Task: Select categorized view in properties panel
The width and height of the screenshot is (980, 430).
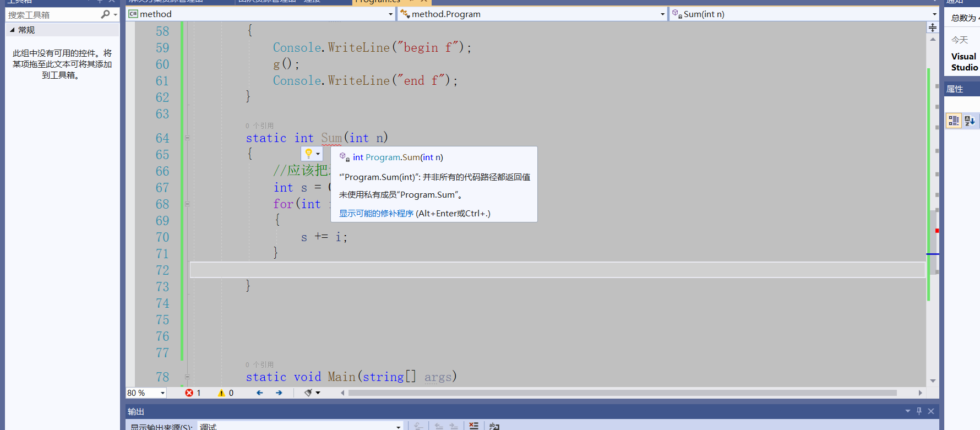Action: (x=954, y=121)
